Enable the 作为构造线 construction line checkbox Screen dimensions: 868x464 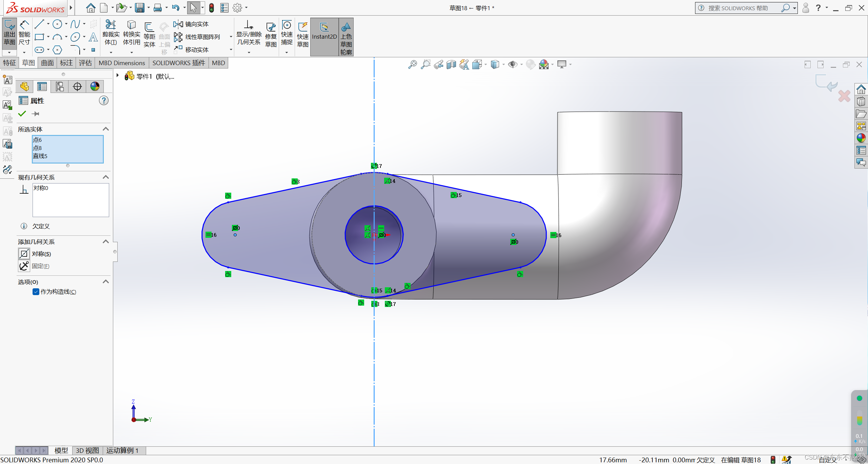coord(36,292)
